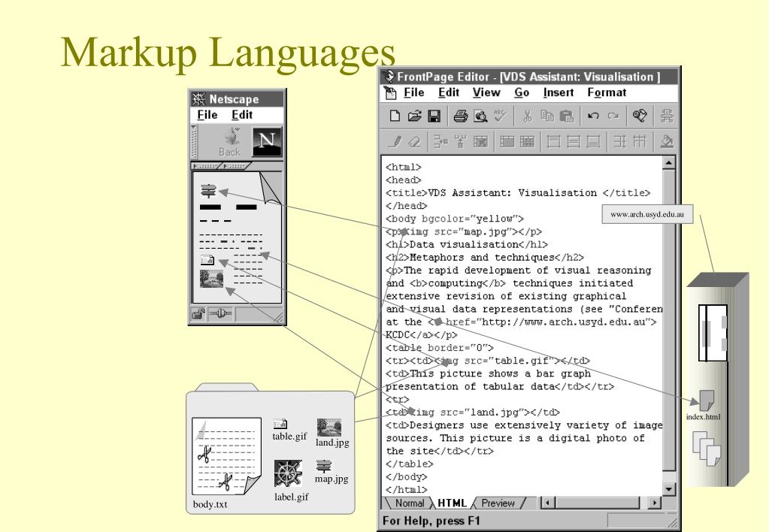Screen dimensions: 769x532
Task: Open the File menu in FrontPage Editor
Action: [414, 92]
